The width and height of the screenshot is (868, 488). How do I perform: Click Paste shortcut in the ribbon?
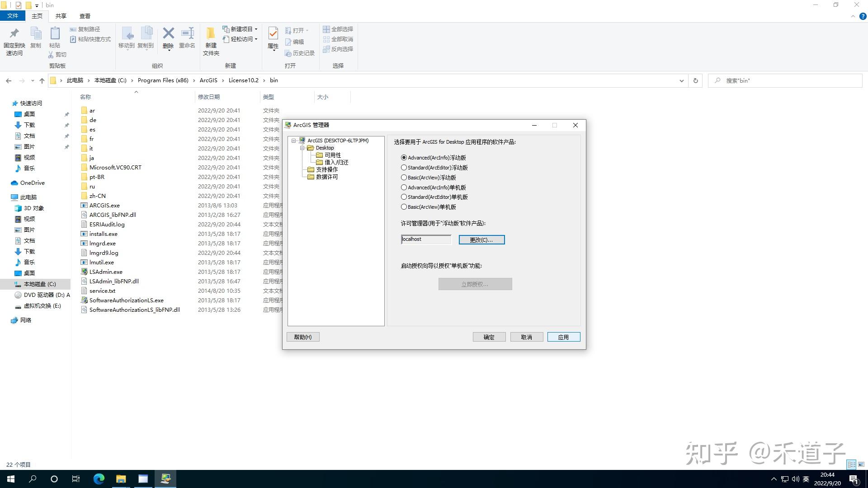point(90,39)
